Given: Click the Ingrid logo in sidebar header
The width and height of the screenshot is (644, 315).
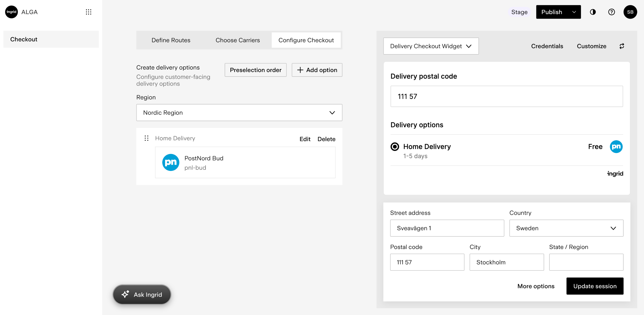Looking at the screenshot, I should (x=12, y=12).
